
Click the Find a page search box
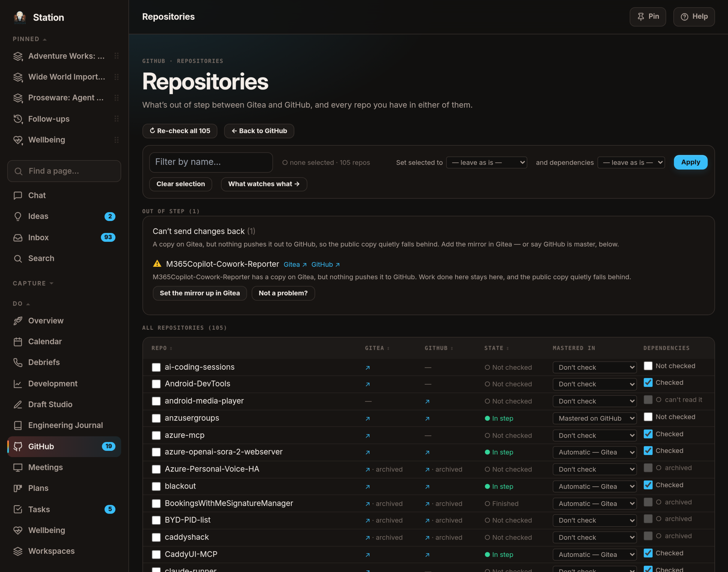point(64,171)
